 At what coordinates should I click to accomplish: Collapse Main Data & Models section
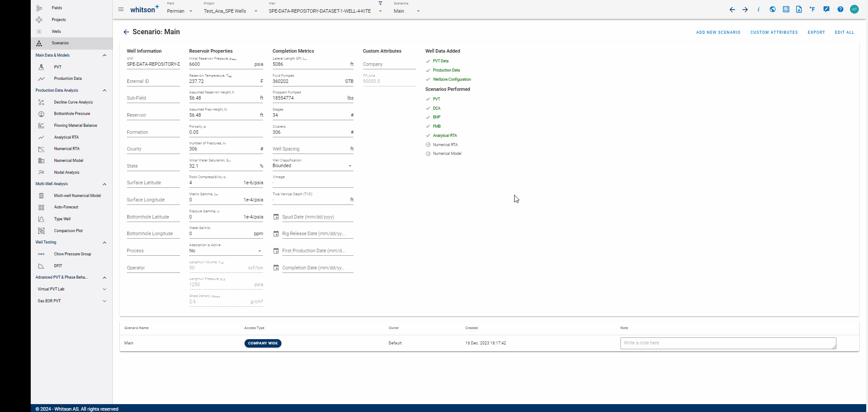point(104,55)
